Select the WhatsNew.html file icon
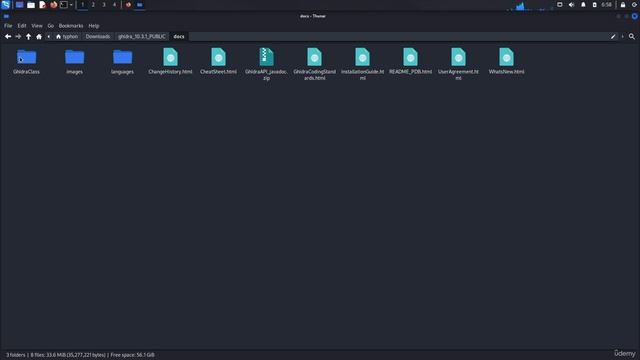Screen dimensions: 640x360 coord(506,57)
